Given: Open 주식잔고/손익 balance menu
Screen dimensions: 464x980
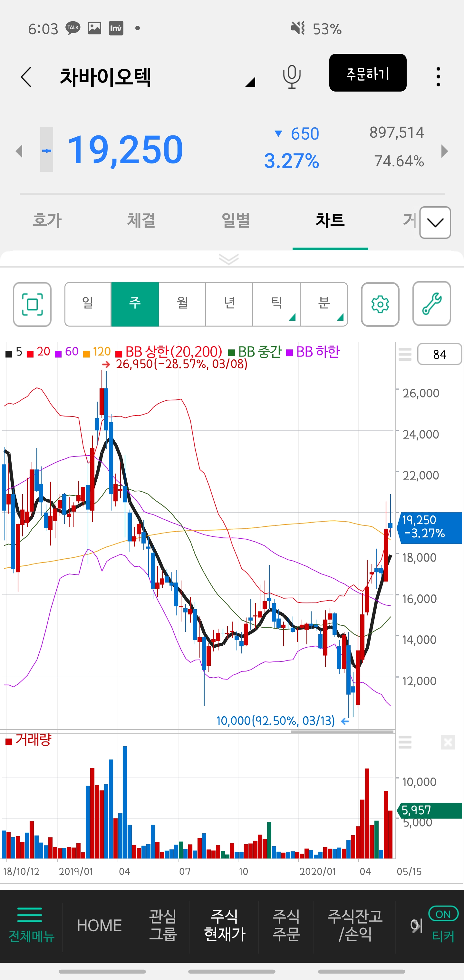Looking at the screenshot, I should point(355,925).
